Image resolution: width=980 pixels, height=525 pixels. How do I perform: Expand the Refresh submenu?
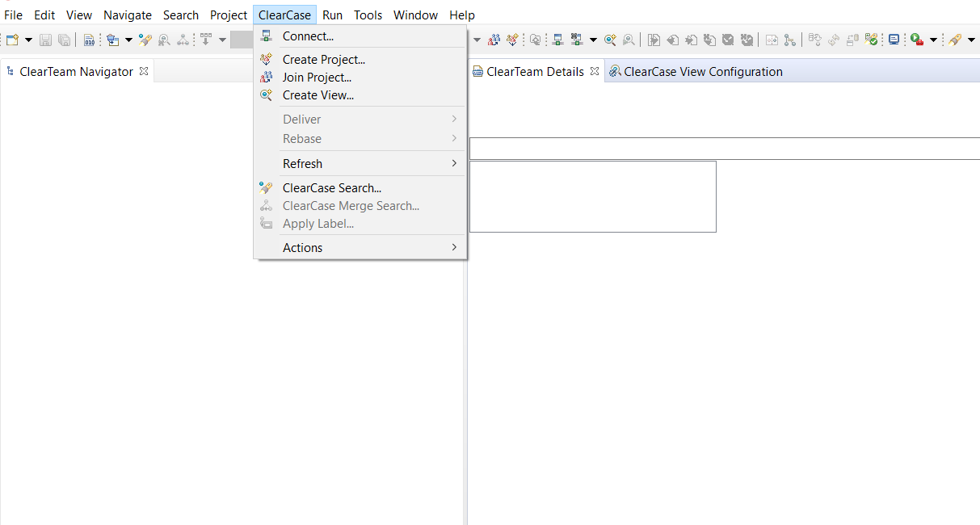tap(360, 164)
